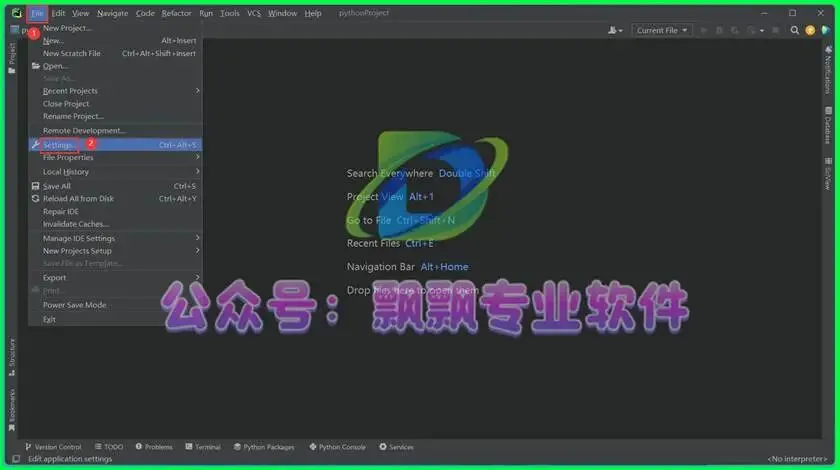Open the Structure tool window sidebar tab

pos(12,357)
